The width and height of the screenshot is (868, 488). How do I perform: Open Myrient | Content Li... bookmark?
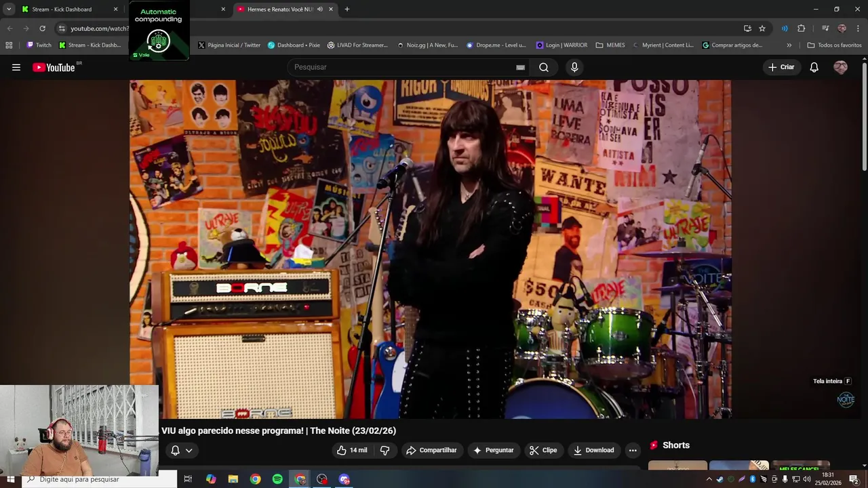point(663,45)
